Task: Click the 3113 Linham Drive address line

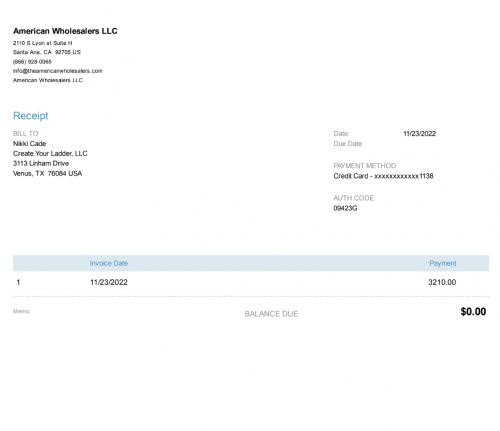Action: (x=41, y=163)
